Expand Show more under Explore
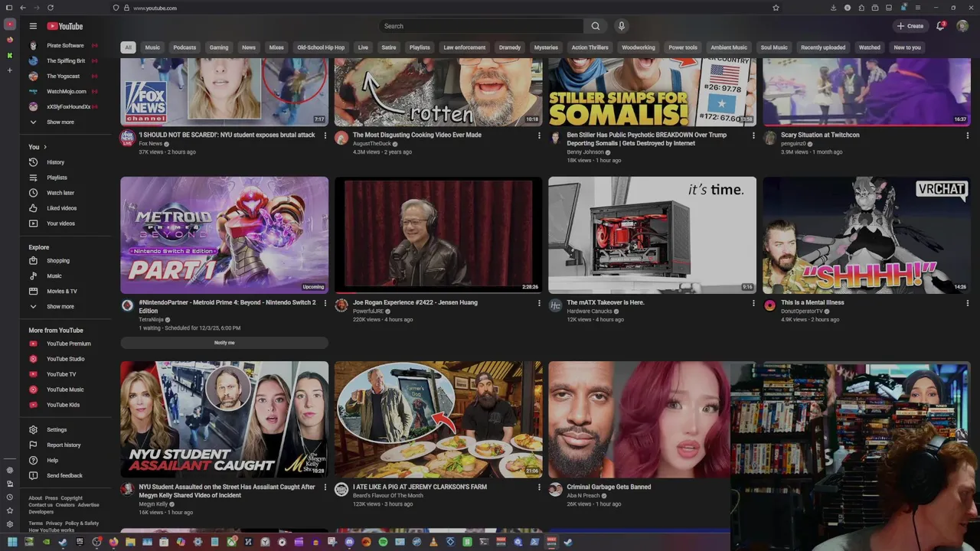The image size is (980, 551). coord(60,307)
